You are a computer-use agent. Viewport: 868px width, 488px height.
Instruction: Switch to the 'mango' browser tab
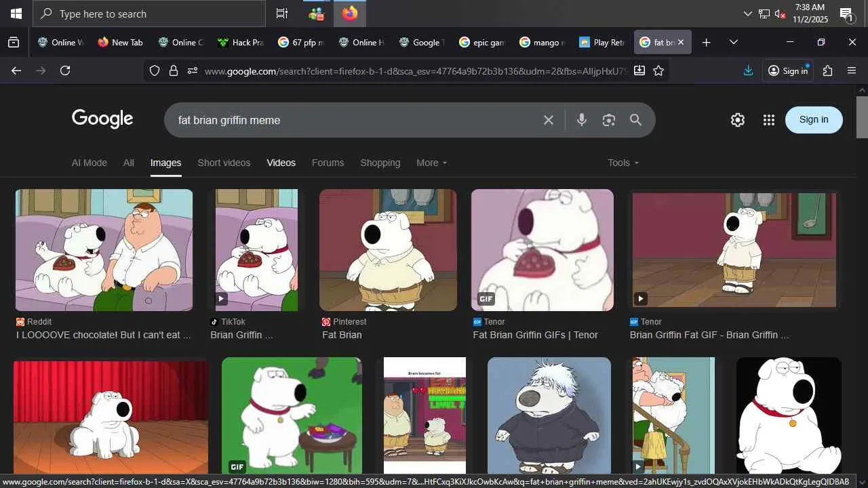542,42
